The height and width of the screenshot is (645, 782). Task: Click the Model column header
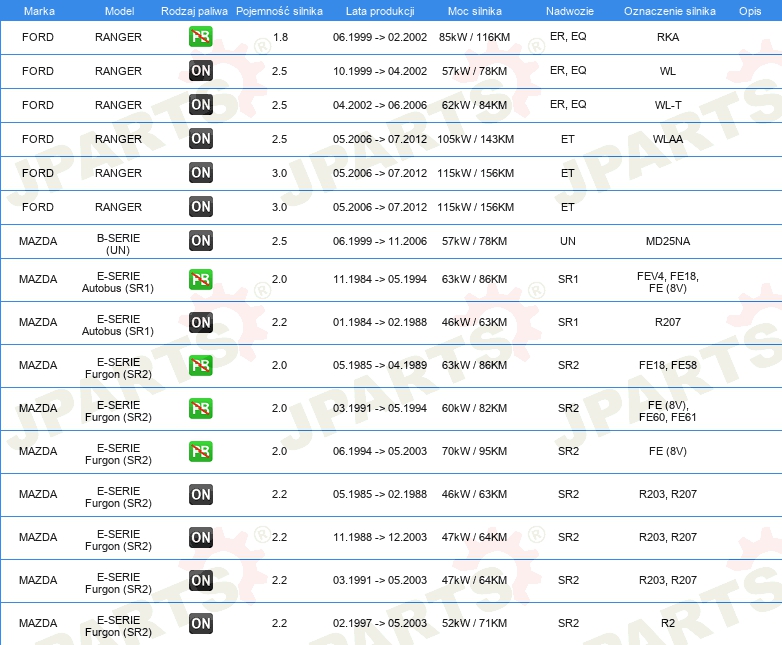point(119,11)
